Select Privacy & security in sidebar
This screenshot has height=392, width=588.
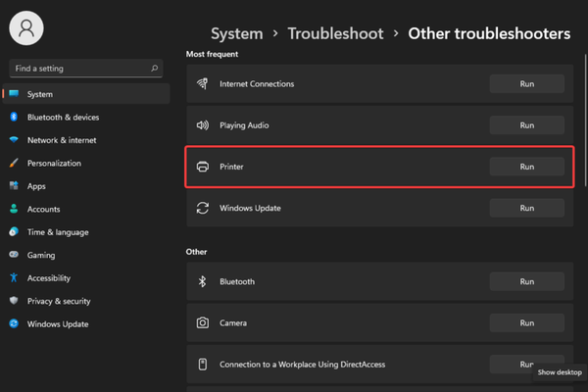point(59,301)
